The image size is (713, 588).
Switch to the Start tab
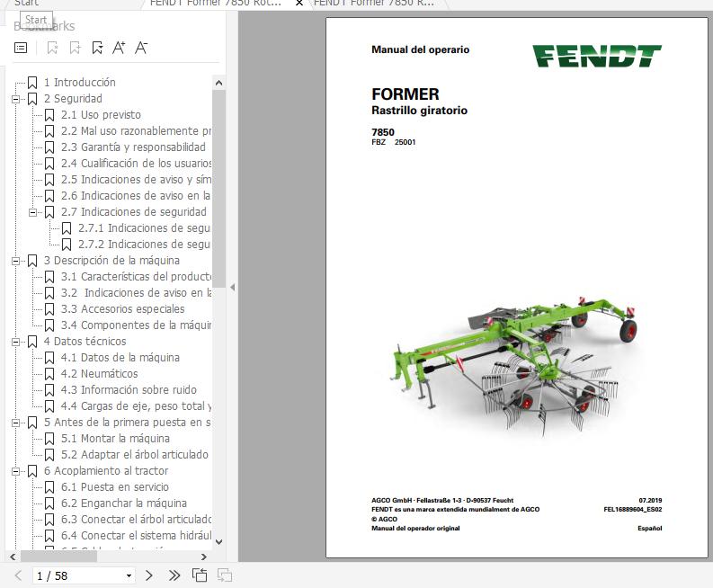click(x=26, y=4)
